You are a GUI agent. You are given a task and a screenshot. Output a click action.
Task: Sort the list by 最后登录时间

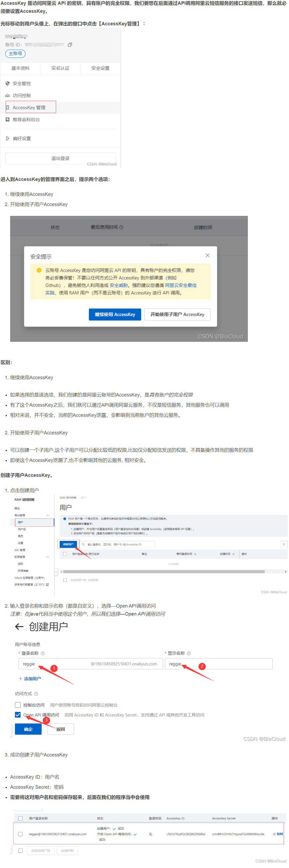pyautogui.click(x=195, y=554)
